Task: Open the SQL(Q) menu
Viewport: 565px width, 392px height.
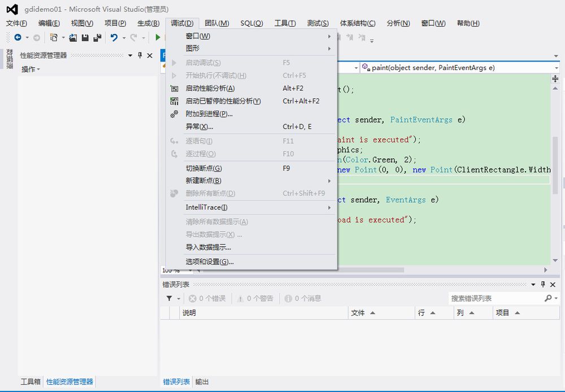Action: [251, 23]
